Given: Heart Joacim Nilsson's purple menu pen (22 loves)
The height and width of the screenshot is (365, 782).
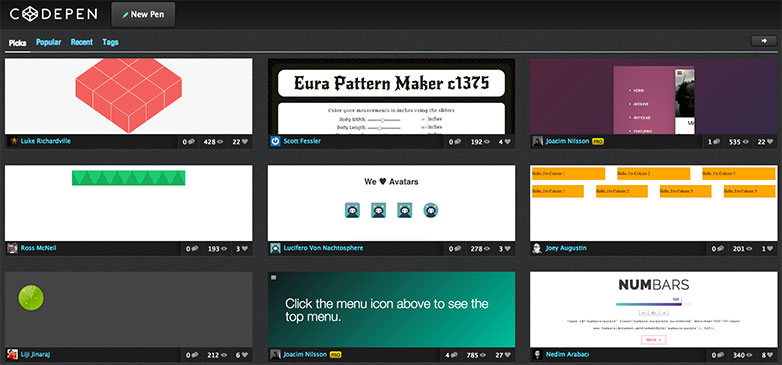Looking at the screenshot, I should [766, 142].
